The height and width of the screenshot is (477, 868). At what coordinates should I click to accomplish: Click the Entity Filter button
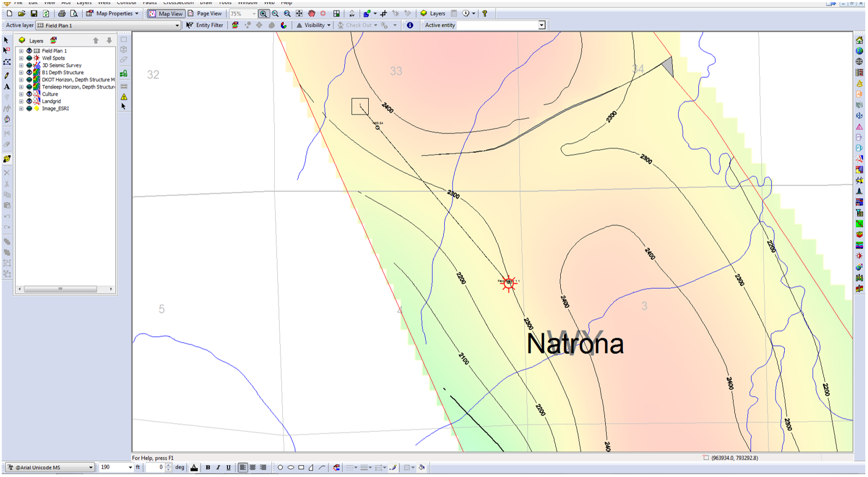(204, 25)
